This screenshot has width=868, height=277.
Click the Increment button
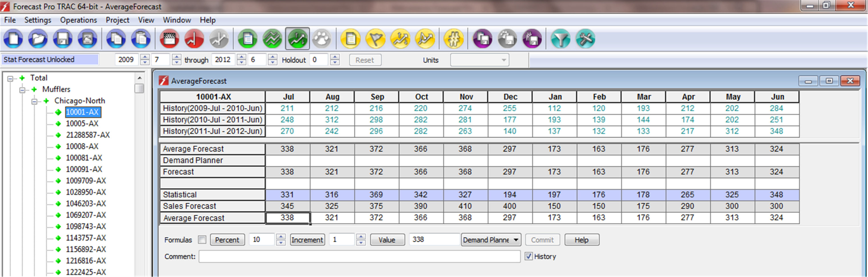(x=307, y=240)
